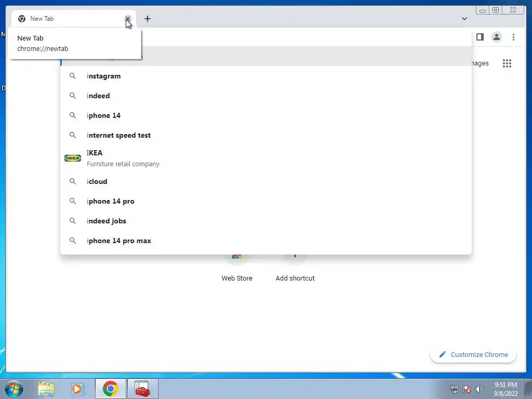The height and width of the screenshot is (399, 532).
Task: Select the indeed jobs suggestion
Action: [265, 220]
